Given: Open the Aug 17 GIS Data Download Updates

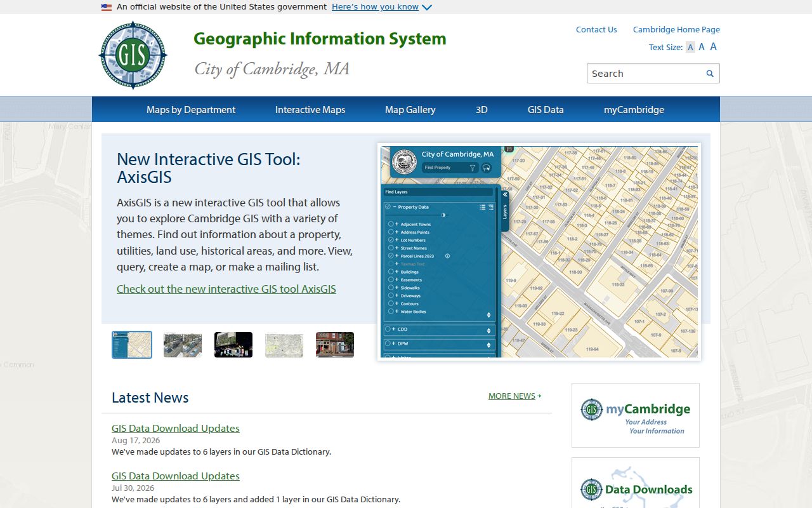Looking at the screenshot, I should coord(176,429).
